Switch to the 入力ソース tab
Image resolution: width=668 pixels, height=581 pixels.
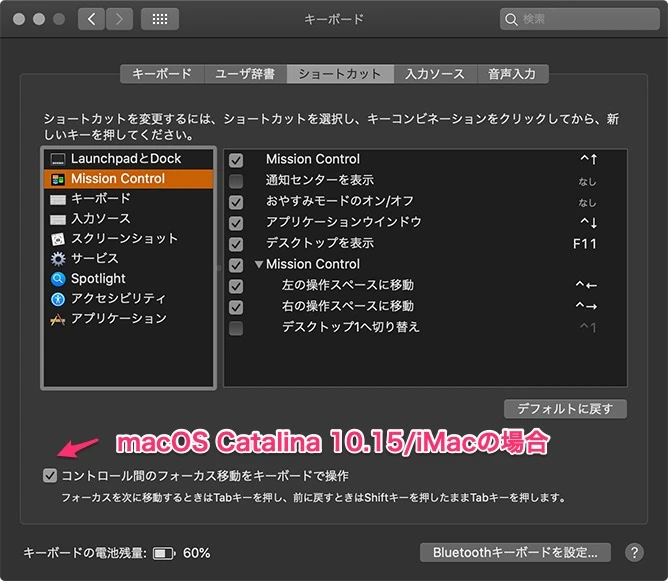coord(434,74)
